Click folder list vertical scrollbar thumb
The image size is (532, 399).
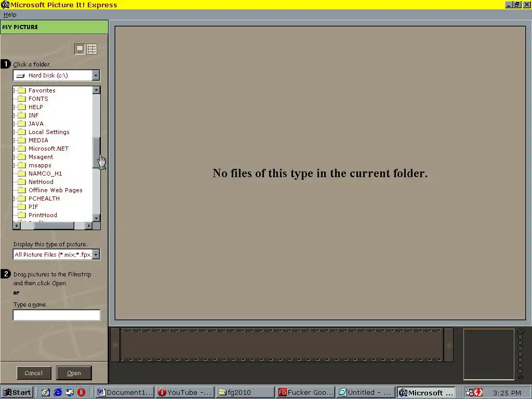tap(96, 153)
